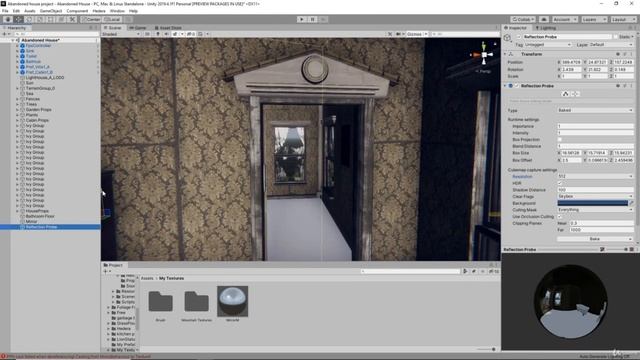Select the Rect tool in the toolbar
Image resolution: width=640 pixels, height=360 pixels.
51,19
